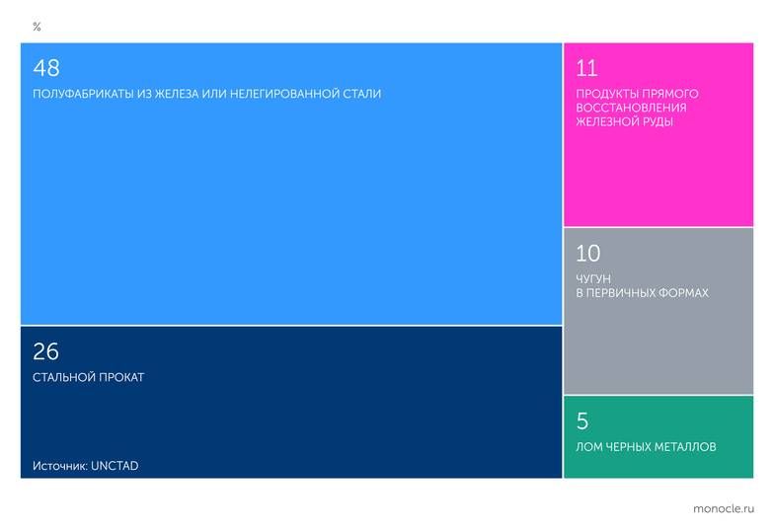Select the label 'ПОЛУФАБРИКАТЫ ИЗ ЖЕЛЕЗА ИЛИ НЕЛЕГИРОВАННОЙ СТАЛИ'
This screenshot has height=532, width=774.
(206, 95)
